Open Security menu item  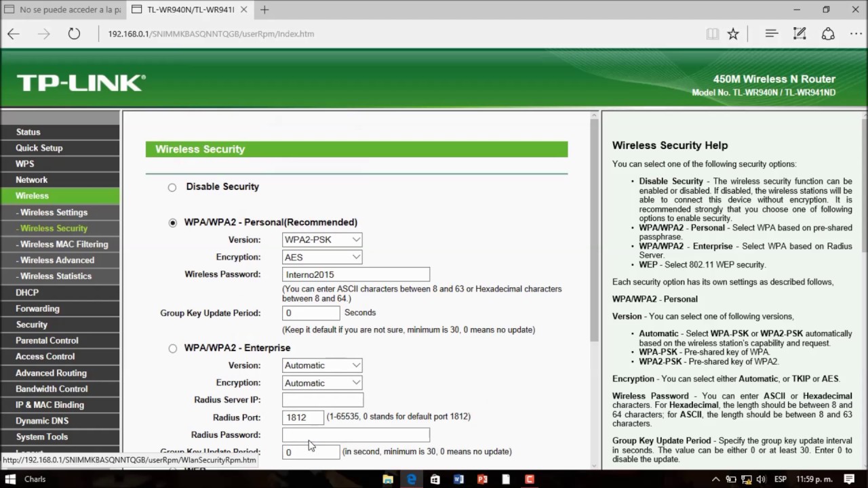click(32, 325)
